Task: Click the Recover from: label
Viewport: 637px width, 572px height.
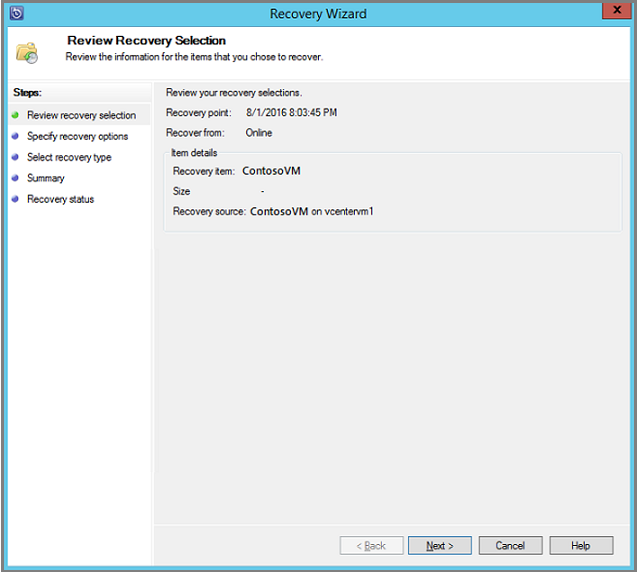Action: coord(195,133)
